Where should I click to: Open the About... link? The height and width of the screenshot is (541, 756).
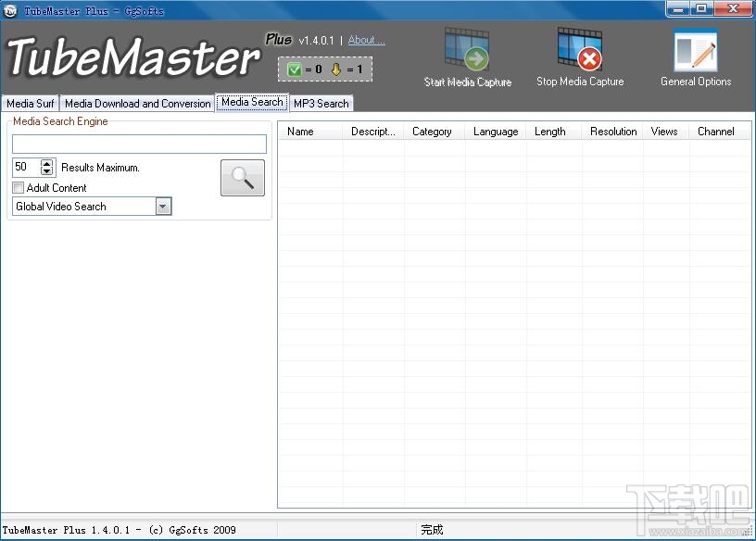367,40
